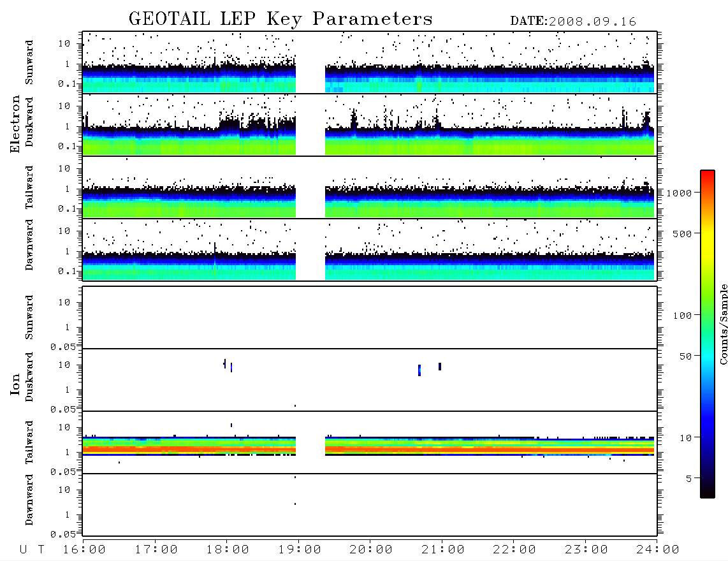This screenshot has height=561, width=728.
Task: Click the red top of the colorbar
Action: coord(708,174)
